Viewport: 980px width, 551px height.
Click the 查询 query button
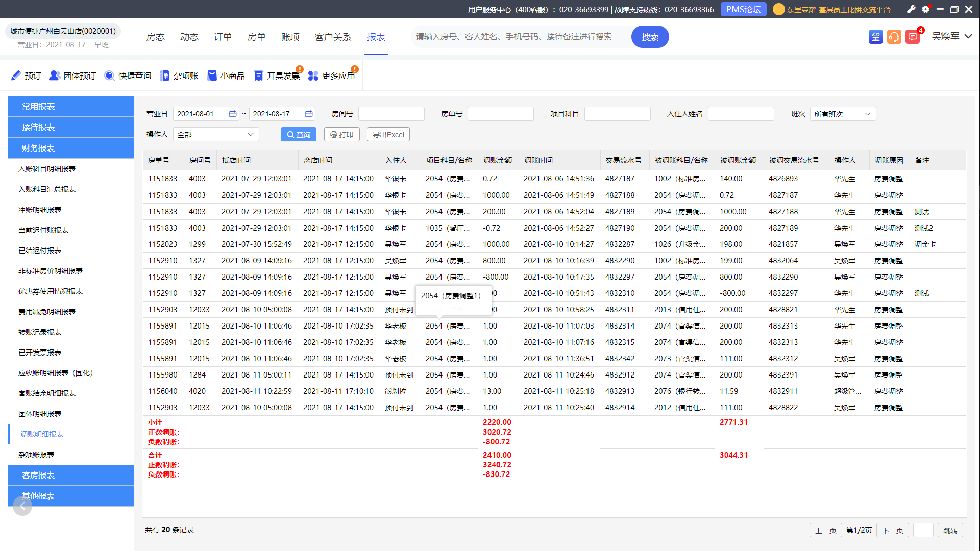coord(299,134)
